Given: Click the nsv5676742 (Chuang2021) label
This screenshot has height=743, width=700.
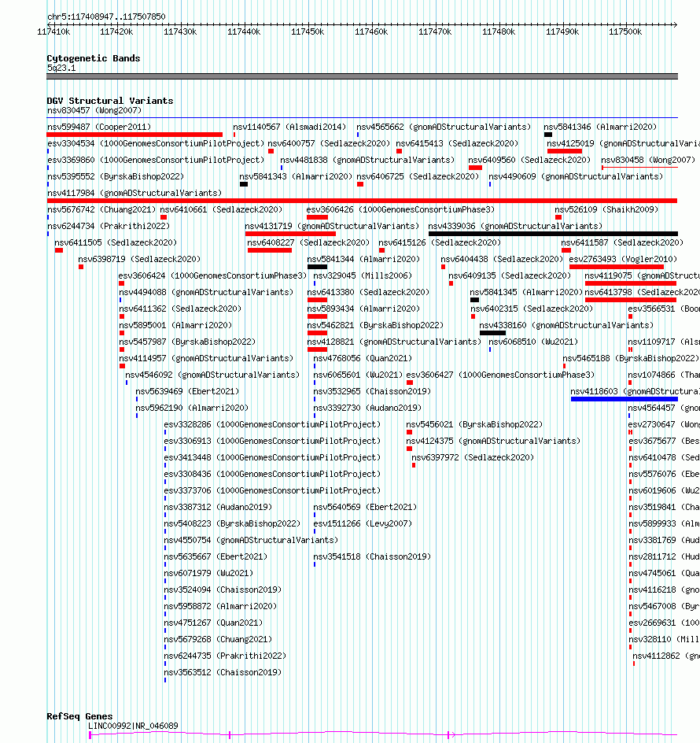Looking at the screenshot, I should 101,209.
